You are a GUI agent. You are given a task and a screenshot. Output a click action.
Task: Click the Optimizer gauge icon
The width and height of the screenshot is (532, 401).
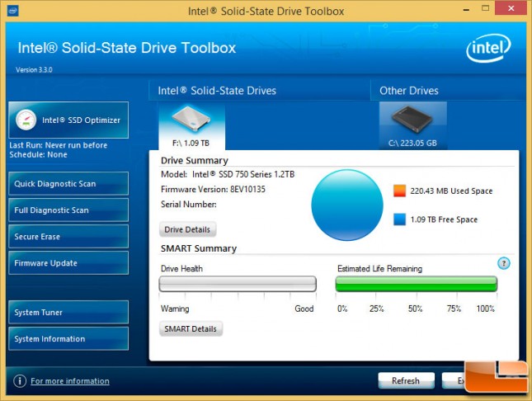tap(26, 120)
